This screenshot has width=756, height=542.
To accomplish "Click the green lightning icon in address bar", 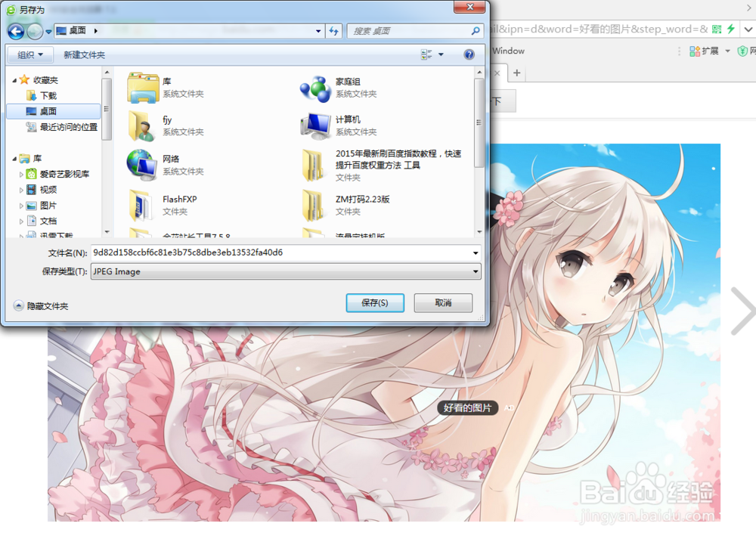I will click(x=731, y=29).
